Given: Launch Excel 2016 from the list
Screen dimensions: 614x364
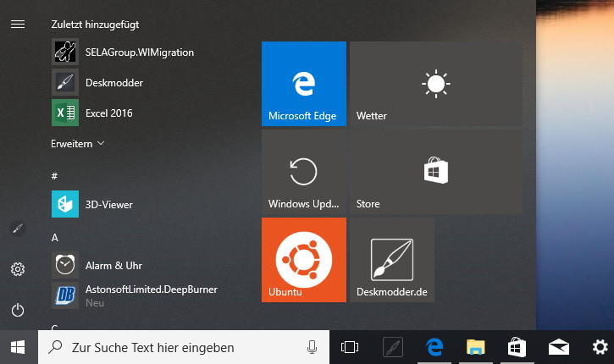Looking at the screenshot, I should pos(92,113).
